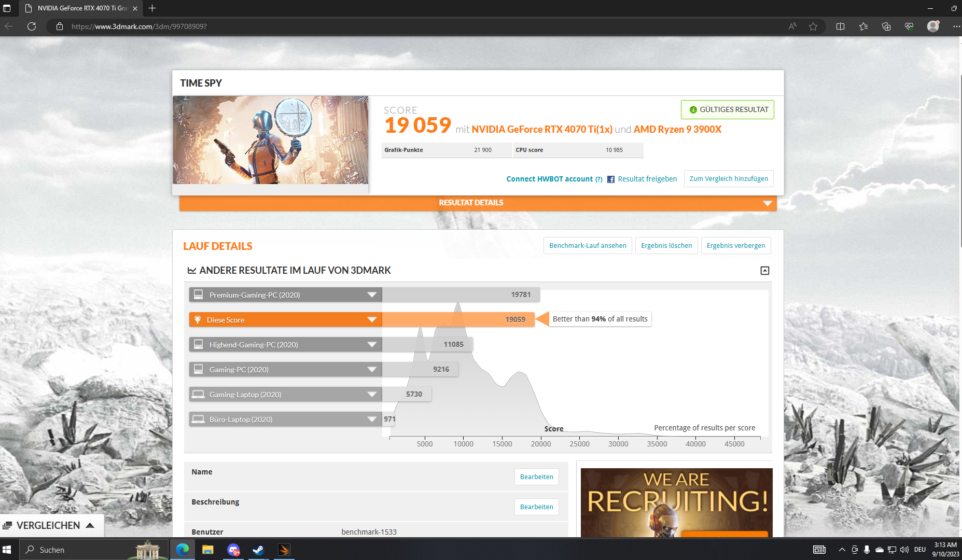Click the Gültiges Resultat badge
The width and height of the screenshot is (962, 560).
click(728, 110)
